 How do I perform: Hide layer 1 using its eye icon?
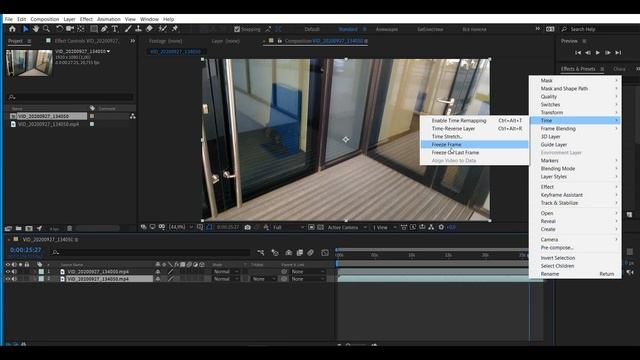point(8,271)
